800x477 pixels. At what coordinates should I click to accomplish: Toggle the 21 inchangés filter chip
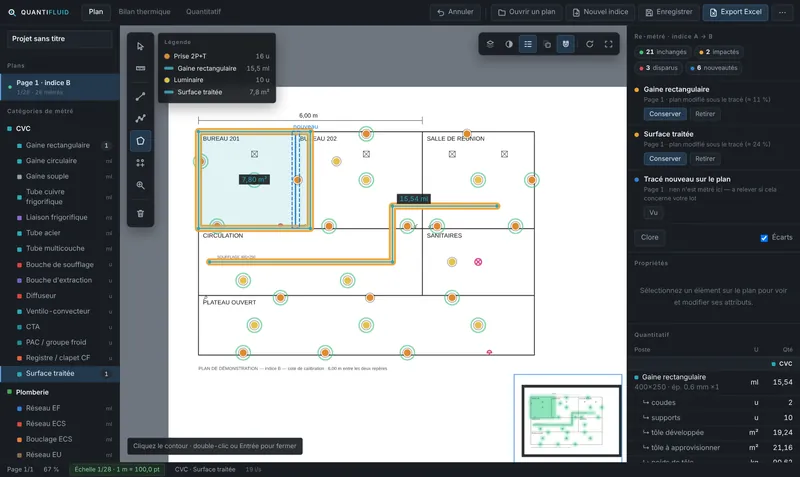663,52
